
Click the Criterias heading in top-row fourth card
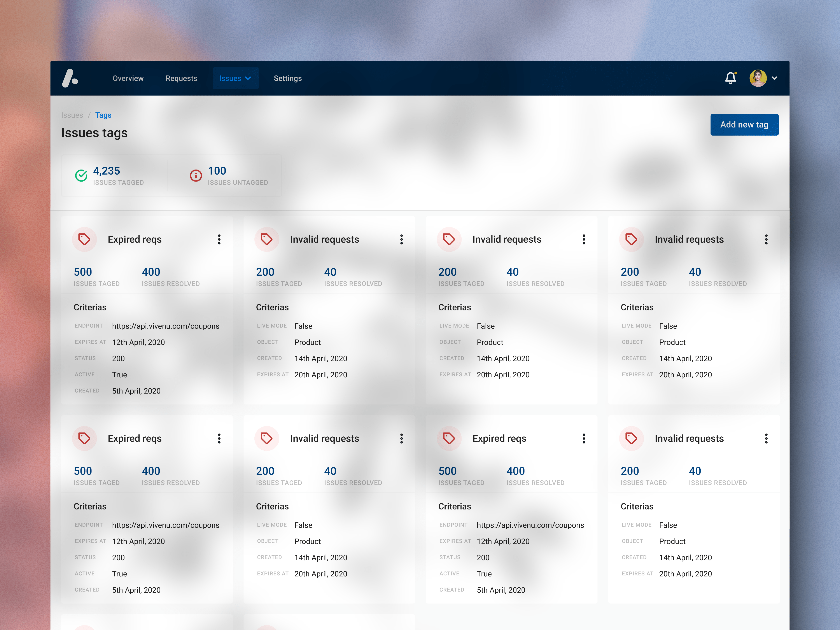click(x=637, y=307)
